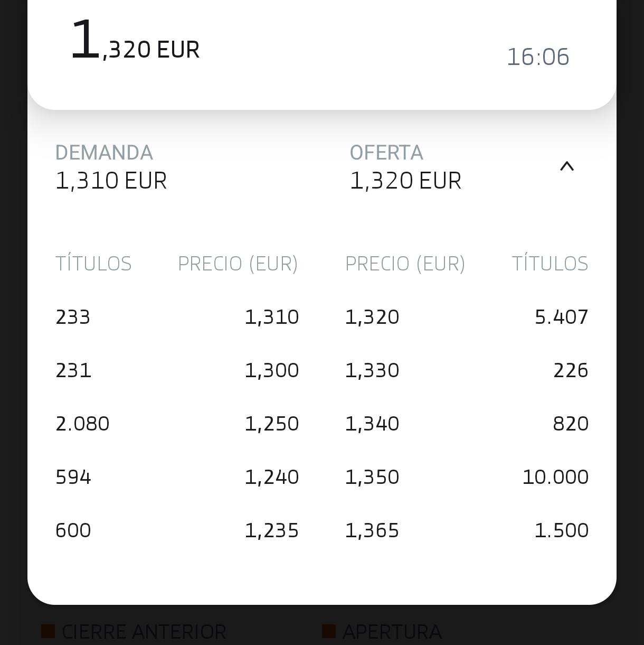Tap the 16:06 quote timestamp
Screen dimensions: 644x645
pos(538,57)
